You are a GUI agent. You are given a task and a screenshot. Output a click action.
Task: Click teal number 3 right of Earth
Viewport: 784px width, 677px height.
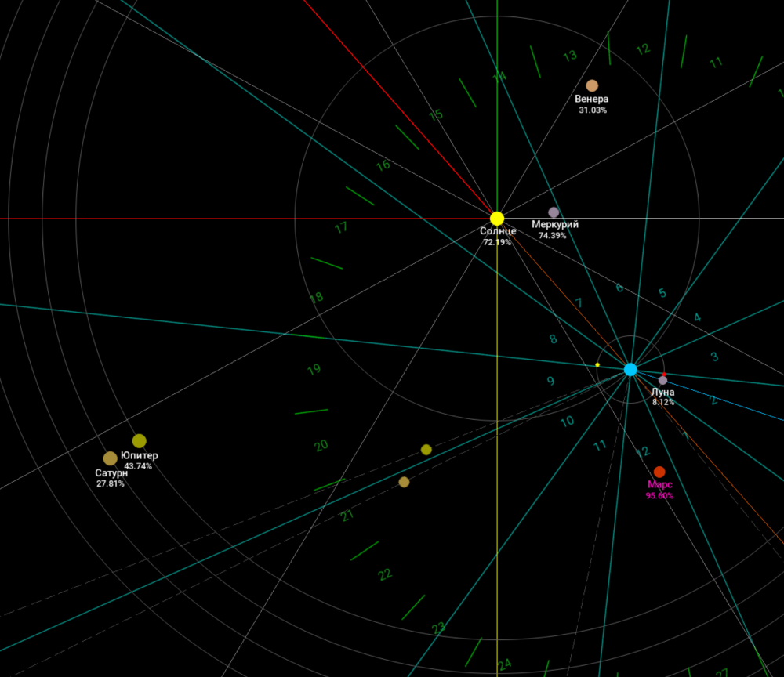[x=714, y=357]
